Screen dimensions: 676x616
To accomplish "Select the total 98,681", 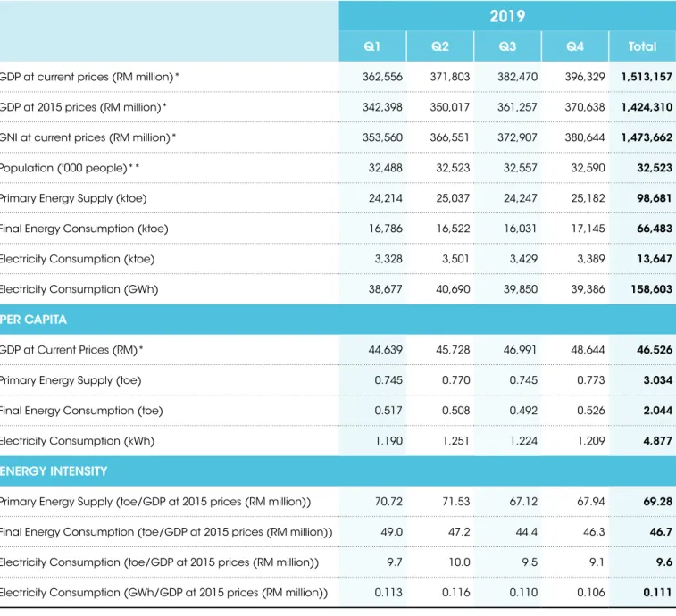I will point(655,198).
